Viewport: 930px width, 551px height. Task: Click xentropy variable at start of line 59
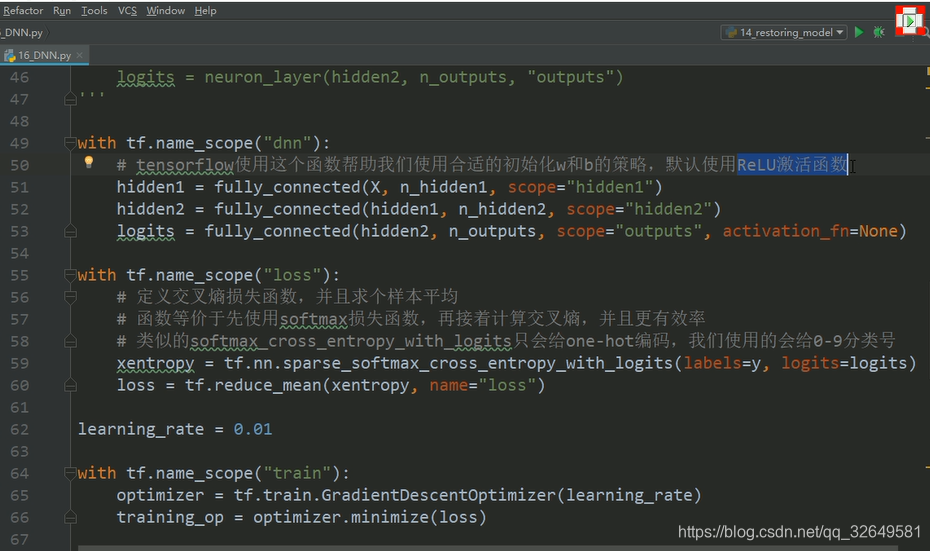[155, 364]
